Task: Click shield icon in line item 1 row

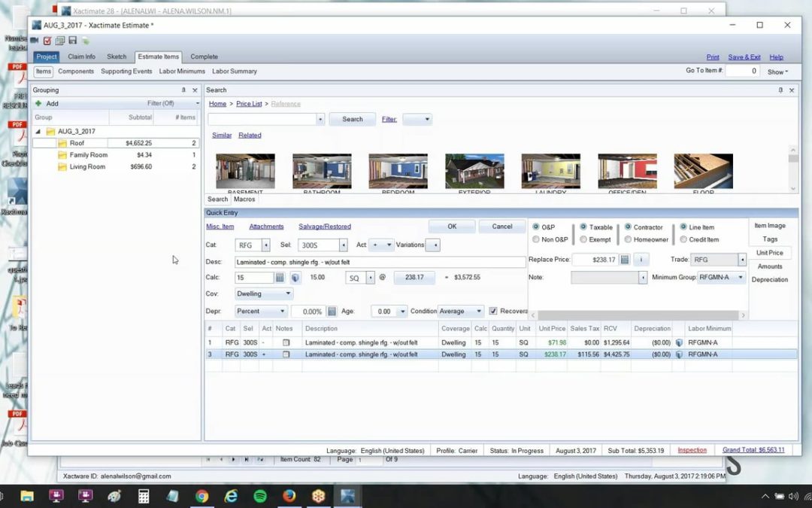Action: pyautogui.click(x=679, y=342)
